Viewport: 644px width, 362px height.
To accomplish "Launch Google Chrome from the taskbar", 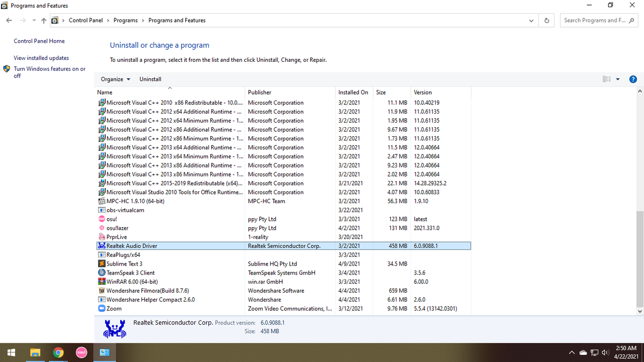I will [58, 352].
